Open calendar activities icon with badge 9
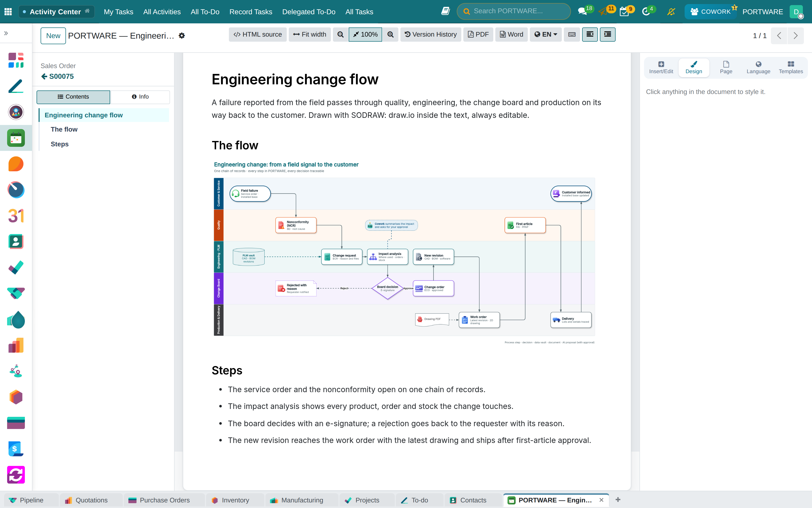This screenshot has width=812, height=508. (x=624, y=12)
